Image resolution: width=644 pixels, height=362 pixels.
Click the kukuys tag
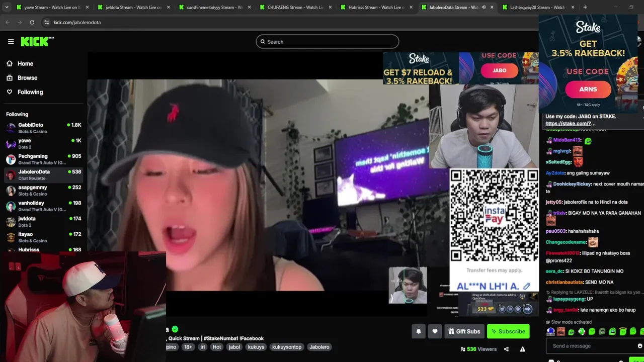(x=256, y=347)
